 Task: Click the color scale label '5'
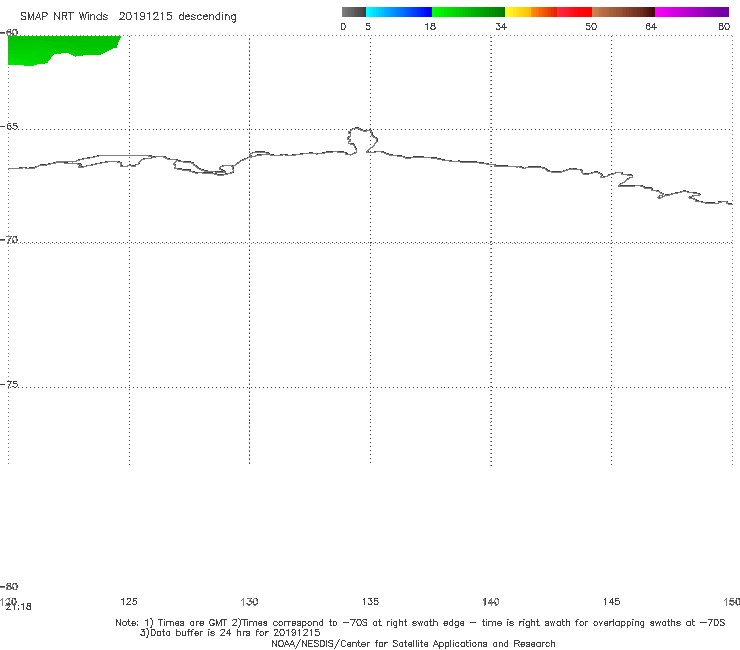coord(368,26)
